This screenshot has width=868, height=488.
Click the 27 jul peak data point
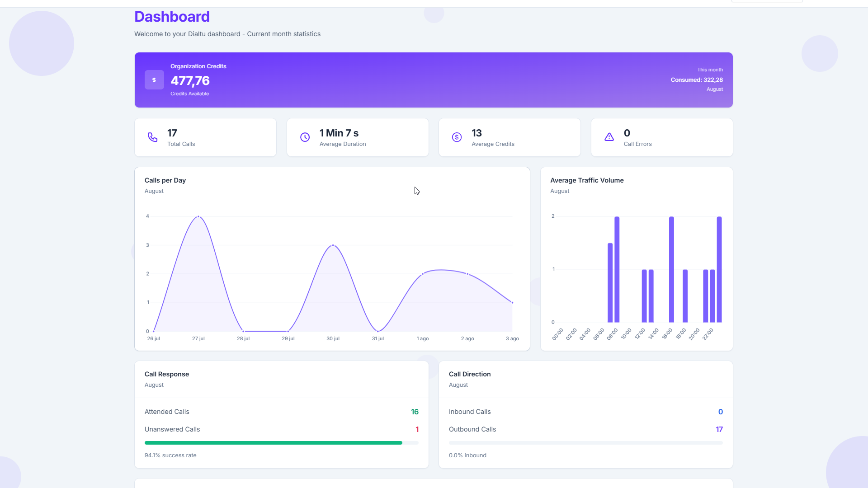[x=198, y=216]
